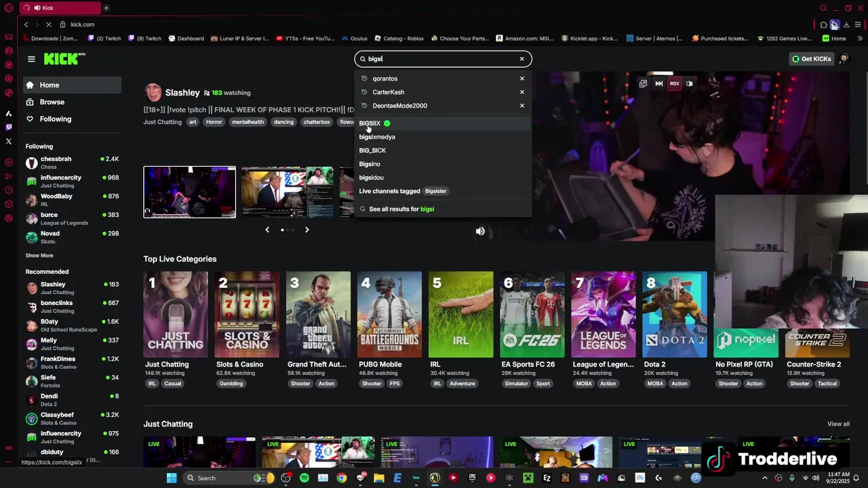The width and height of the screenshot is (868, 488).
Task: Open Spotify from the taskbar
Action: pyautogui.click(x=304, y=478)
